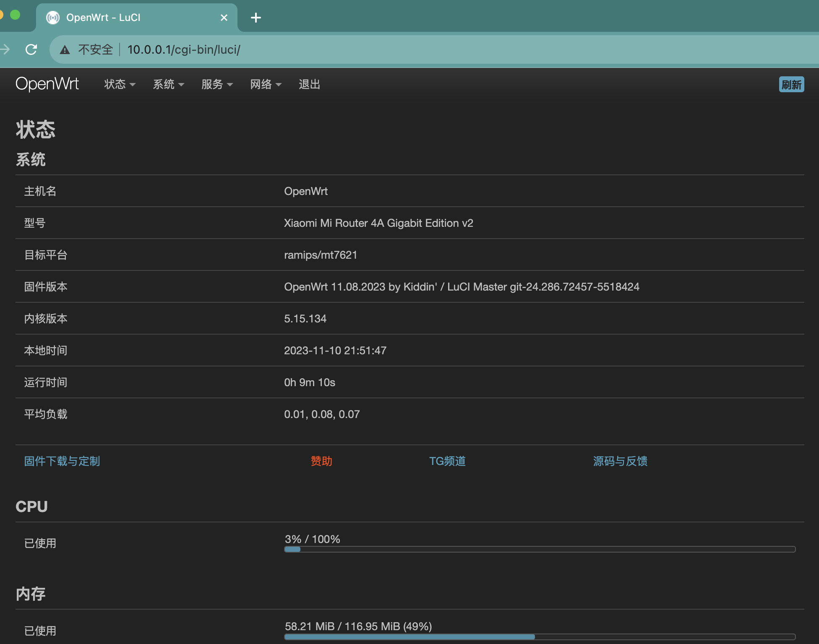Open the TG频道 link

pyautogui.click(x=447, y=461)
